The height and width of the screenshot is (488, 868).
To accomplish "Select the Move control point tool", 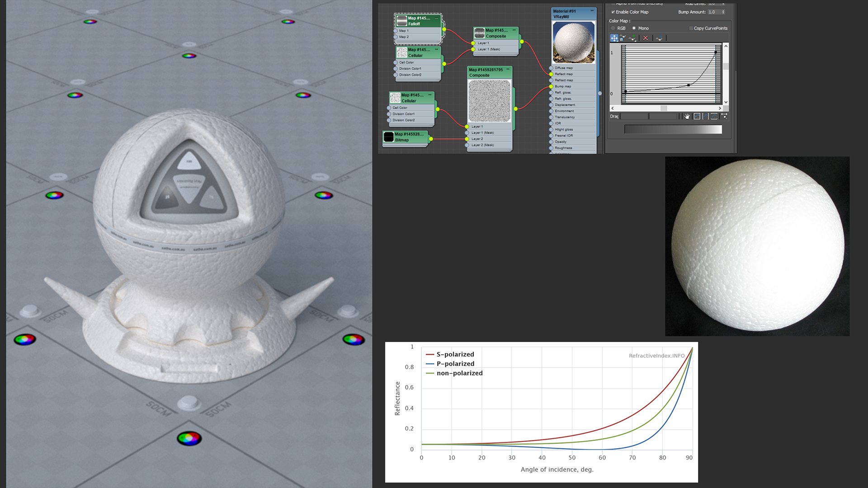I will pos(614,38).
